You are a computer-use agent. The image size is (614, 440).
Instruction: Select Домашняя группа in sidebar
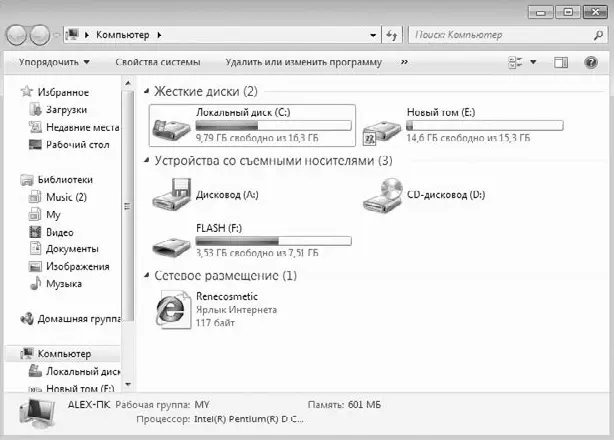pos(79,319)
